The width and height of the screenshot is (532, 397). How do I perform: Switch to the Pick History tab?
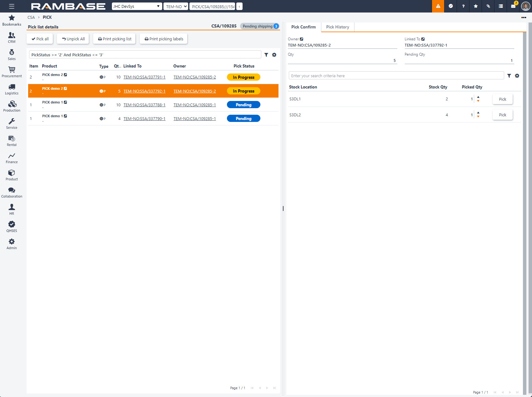pyautogui.click(x=337, y=27)
